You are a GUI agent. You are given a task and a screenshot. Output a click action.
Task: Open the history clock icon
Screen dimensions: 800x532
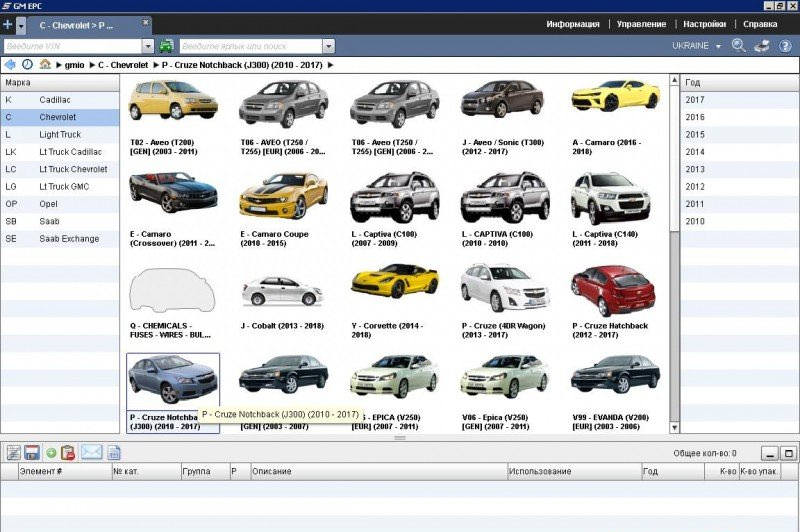(x=27, y=64)
